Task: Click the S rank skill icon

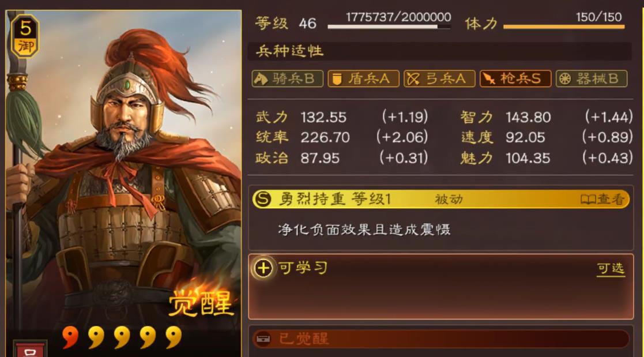Action: click(x=262, y=199)
